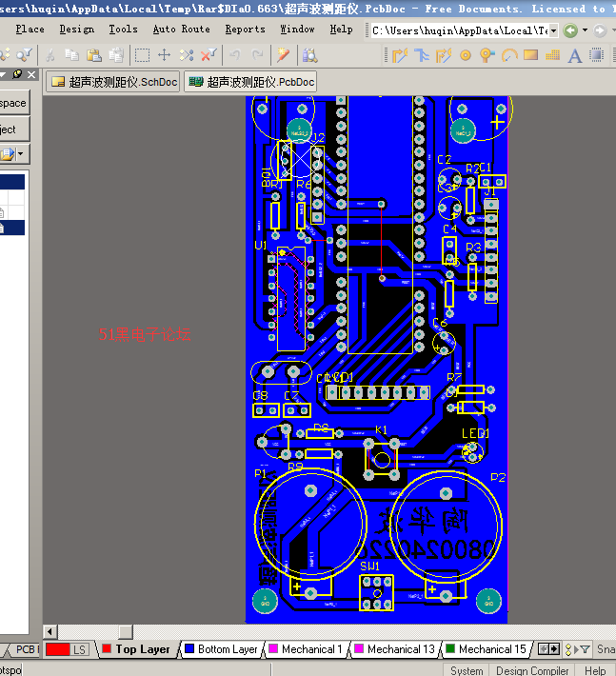The image size is (616, 676).
Task: Select the Mechanical 1 layer tab
Action: pyautogui.click(x=306, y=649)
